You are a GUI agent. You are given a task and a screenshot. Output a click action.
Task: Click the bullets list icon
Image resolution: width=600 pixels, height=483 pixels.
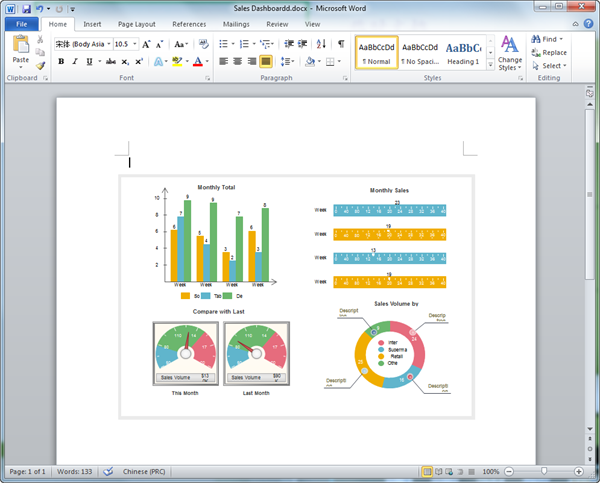pos(222,44)
